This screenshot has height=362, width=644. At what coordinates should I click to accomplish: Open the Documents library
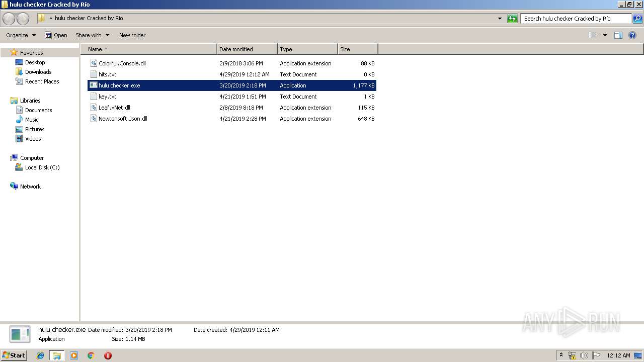38,110
